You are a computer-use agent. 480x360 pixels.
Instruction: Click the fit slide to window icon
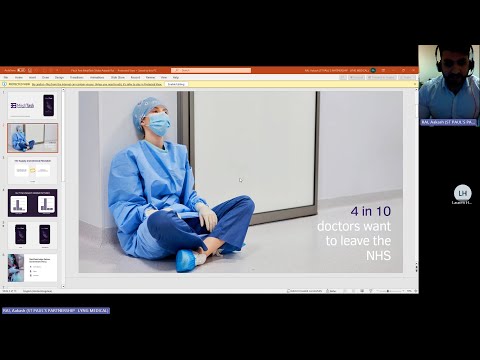(415, 291)
